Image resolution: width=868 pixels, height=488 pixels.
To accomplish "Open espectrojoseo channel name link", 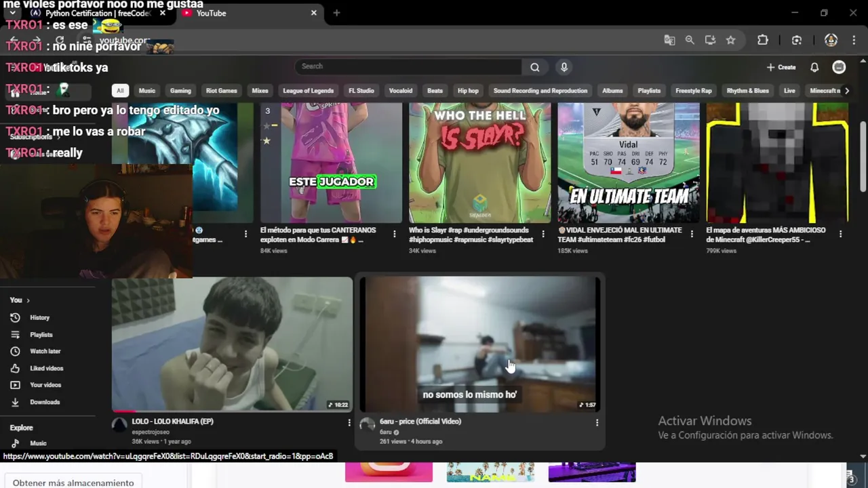I will pyautogui.click(x=151, y=432).
